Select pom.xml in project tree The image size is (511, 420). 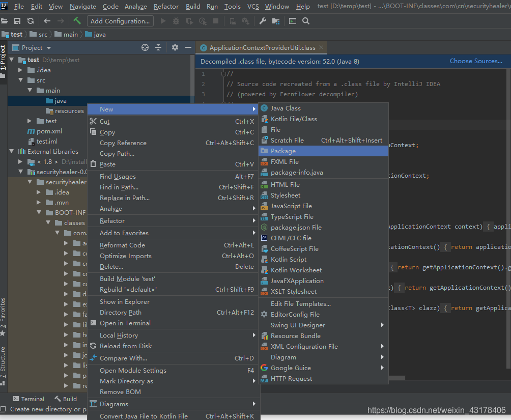tap(45, 131)
